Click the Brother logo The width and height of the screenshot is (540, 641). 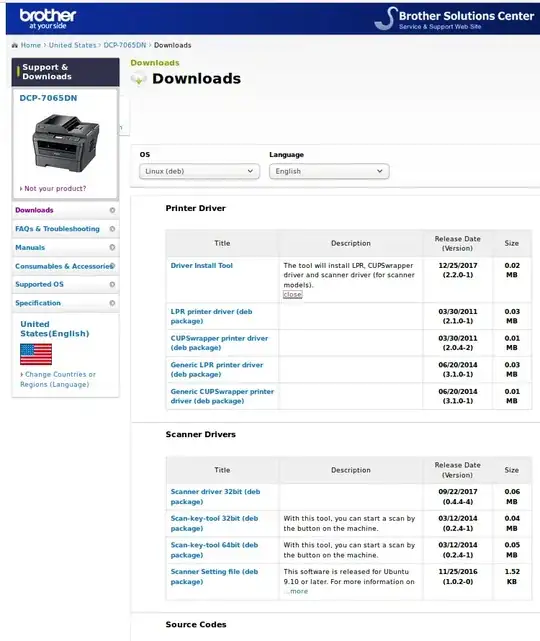(48, 19)
